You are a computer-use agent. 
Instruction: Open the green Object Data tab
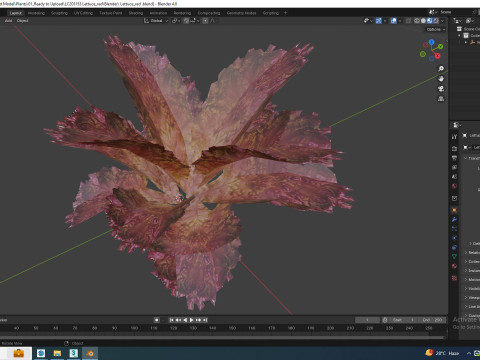(454, 257)
